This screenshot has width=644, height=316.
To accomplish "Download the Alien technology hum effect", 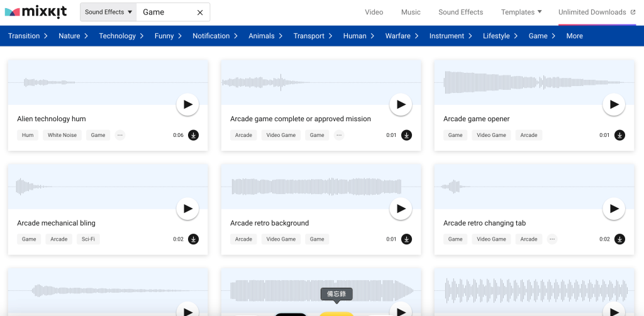I will 194,135.
